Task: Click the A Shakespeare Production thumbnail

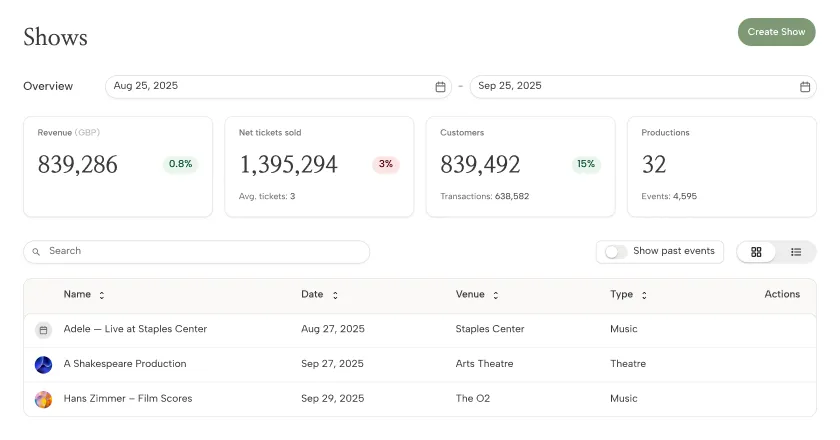Action: point(43,365)
